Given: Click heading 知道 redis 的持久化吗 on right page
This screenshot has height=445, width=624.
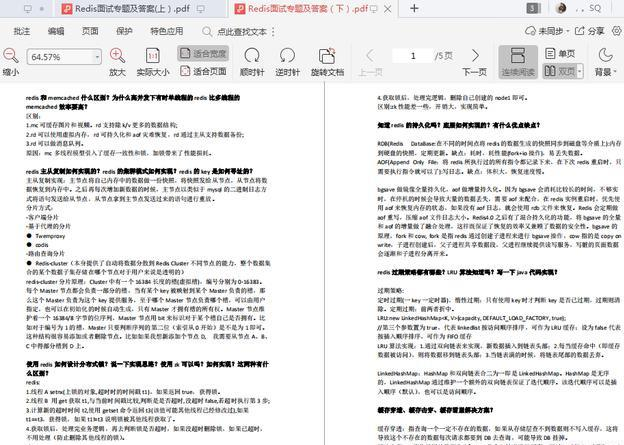Looking at the screenshot, I should coord(458,125).
